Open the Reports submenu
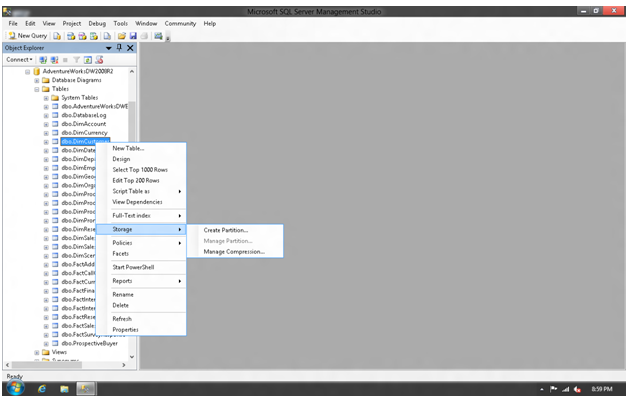This screenshot has height=402, width=631. tap(141, 281)
